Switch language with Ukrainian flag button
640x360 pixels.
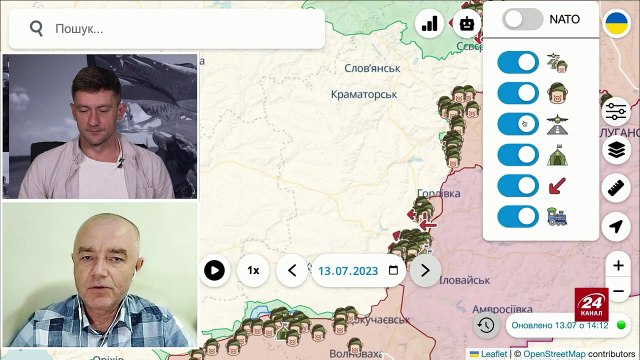click(616, 24)
